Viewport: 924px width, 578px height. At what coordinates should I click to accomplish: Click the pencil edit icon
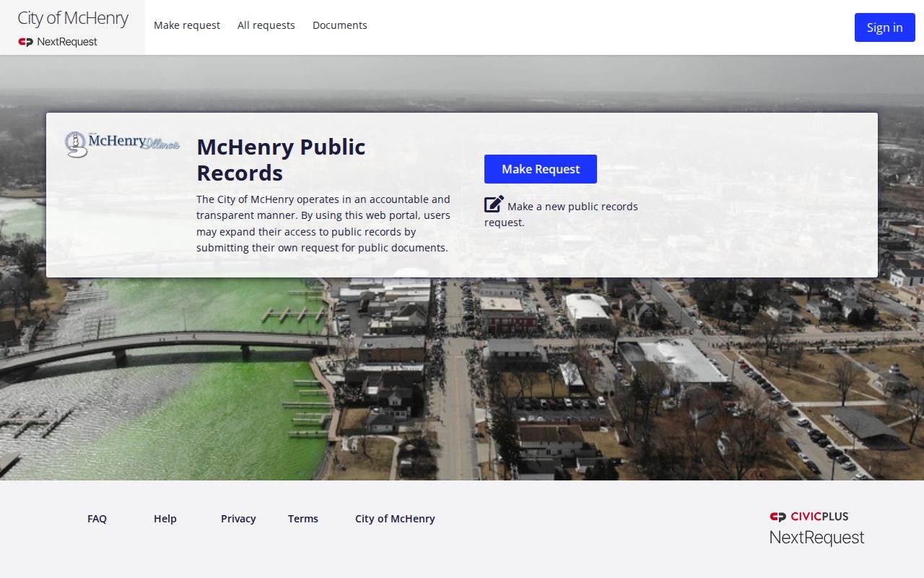(x=494, y=204)
